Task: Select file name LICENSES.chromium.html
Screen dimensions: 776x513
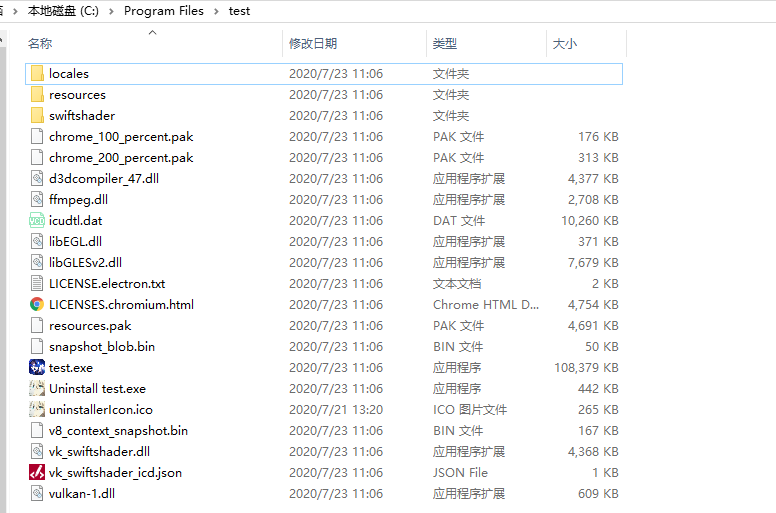Action: click(121, 305)
